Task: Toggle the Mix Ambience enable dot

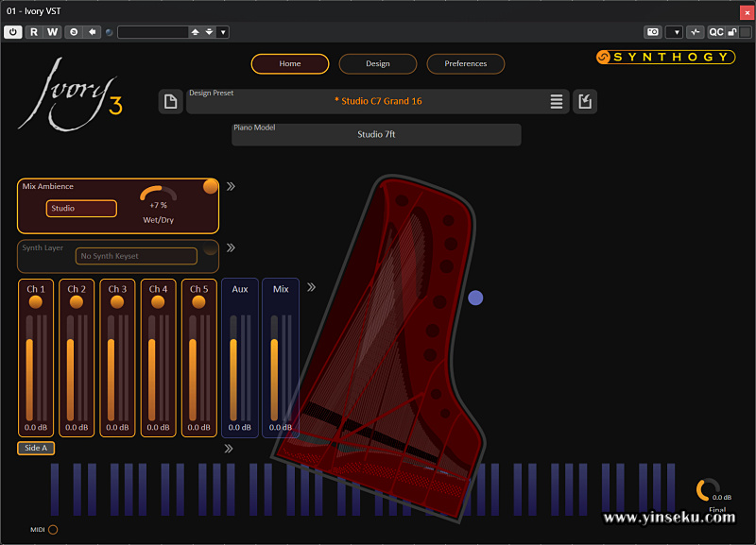Action: (210, 186)
